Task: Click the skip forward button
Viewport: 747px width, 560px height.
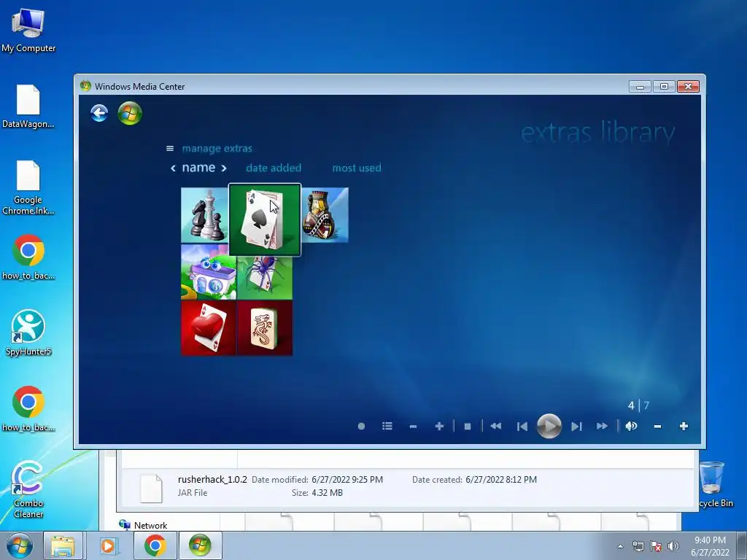Action: [576, 426]
